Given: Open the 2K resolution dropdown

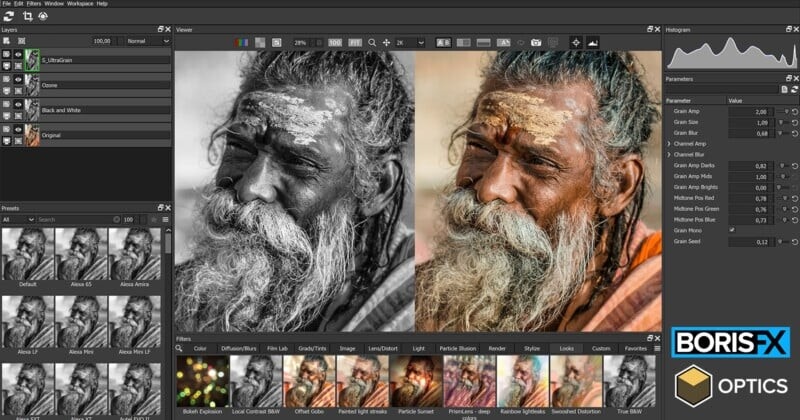Looking at the screenshot, I should 410,43.
